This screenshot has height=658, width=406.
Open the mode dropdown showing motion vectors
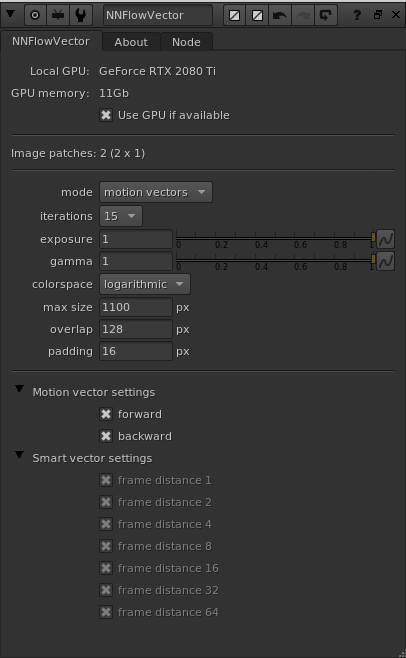[x=156, y=192]
